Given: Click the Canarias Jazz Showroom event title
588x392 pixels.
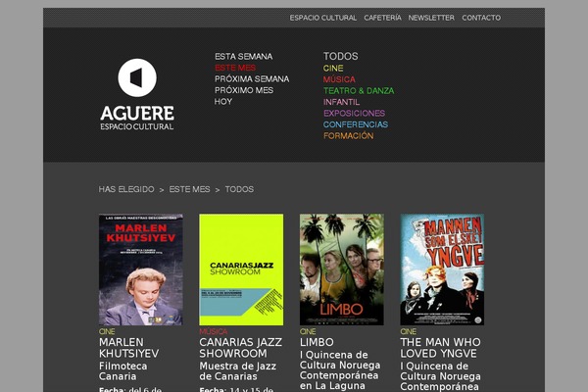Looking at the screenshot, I should tap(240, 348).
